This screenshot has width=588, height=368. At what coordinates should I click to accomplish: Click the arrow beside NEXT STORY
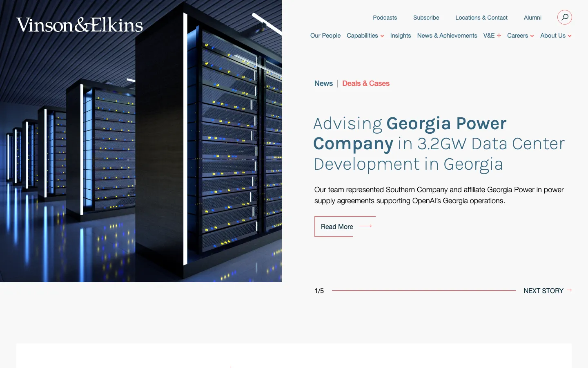click(569, 290)
